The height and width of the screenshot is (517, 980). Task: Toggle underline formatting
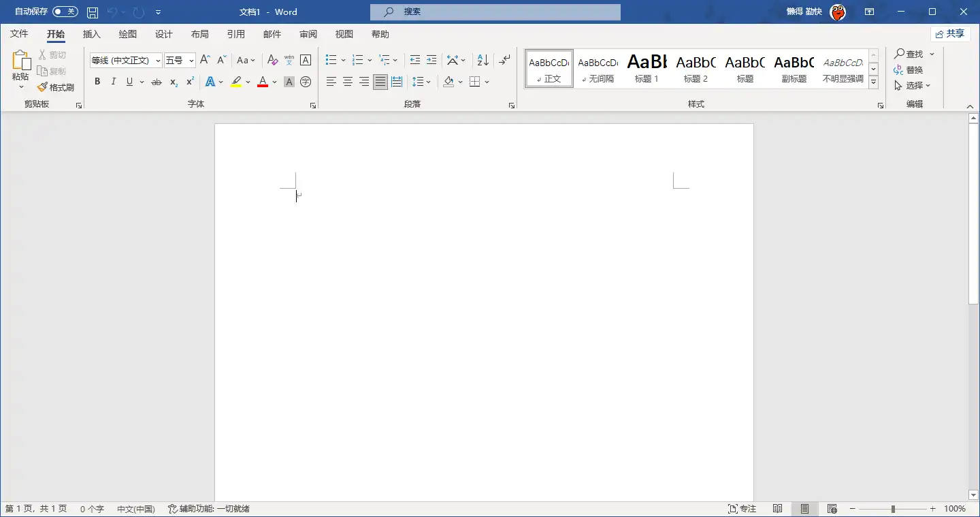[129, 82]
